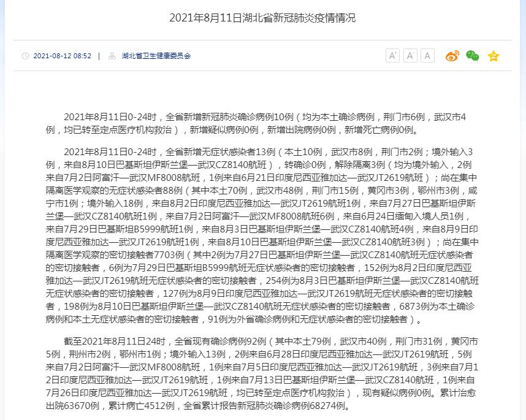Image resolution: width=526 pixels, height=420 pixels.
Task: Click the paragraph beginning 截至2021年8月11日24时
Action: point(262,373)
